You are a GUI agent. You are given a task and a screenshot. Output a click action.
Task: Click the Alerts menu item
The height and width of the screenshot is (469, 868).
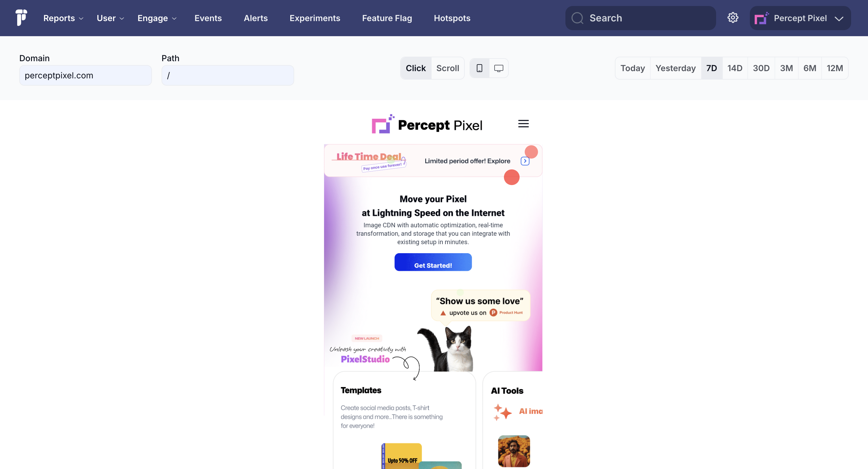pyautogui.click(x=255, y=18)
